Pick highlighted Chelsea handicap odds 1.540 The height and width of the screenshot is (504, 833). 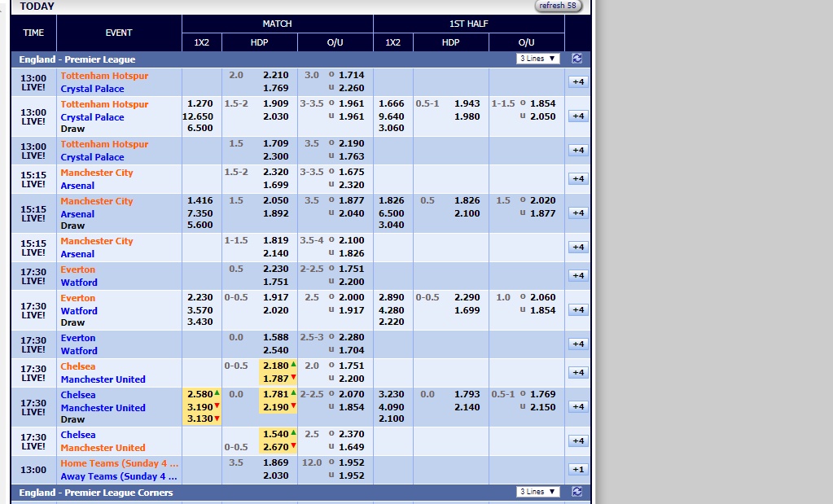tap(278, 435)
